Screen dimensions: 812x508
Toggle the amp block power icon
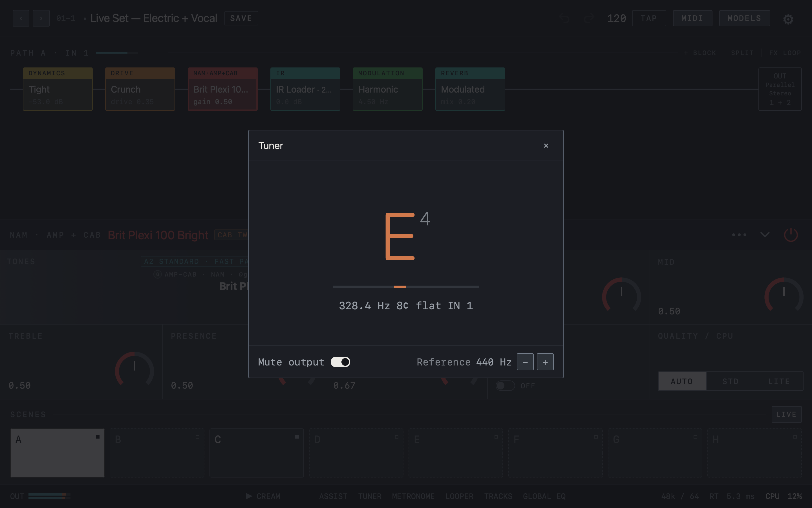(791, 235)
